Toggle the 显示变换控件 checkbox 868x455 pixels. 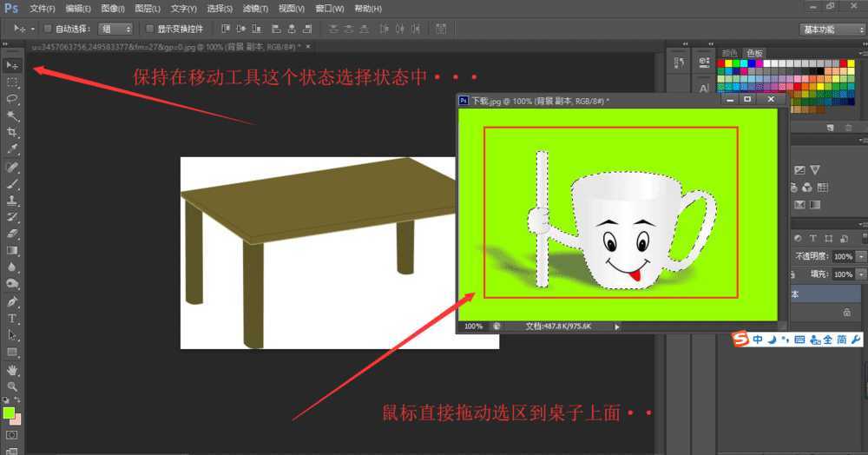tap(149, 29)
